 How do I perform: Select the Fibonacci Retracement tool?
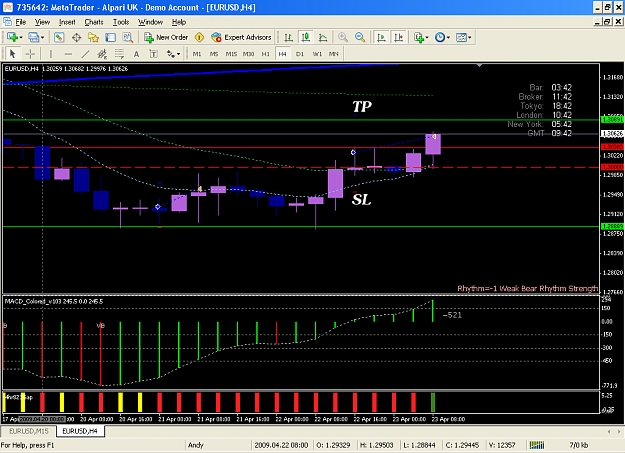coord(119,54)
